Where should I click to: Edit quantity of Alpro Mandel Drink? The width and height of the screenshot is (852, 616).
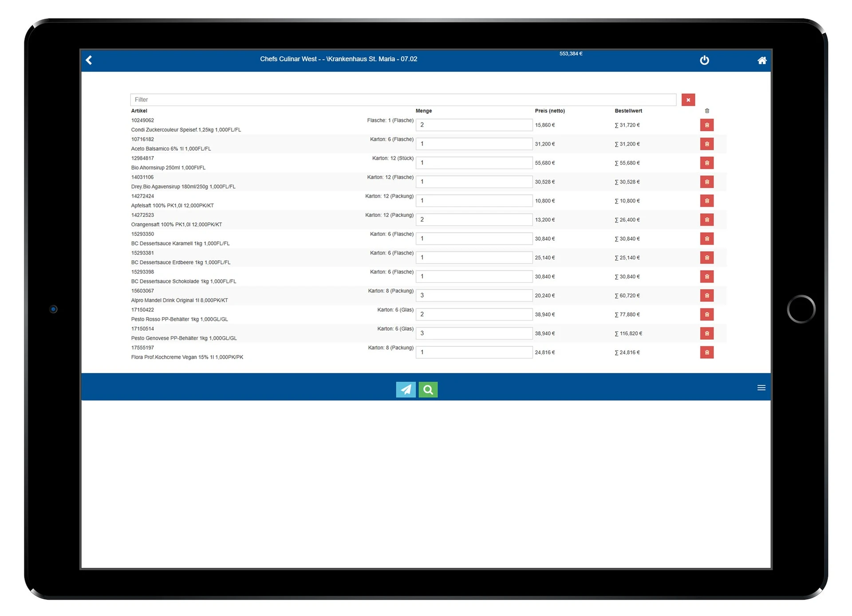[x=473, y=295]
